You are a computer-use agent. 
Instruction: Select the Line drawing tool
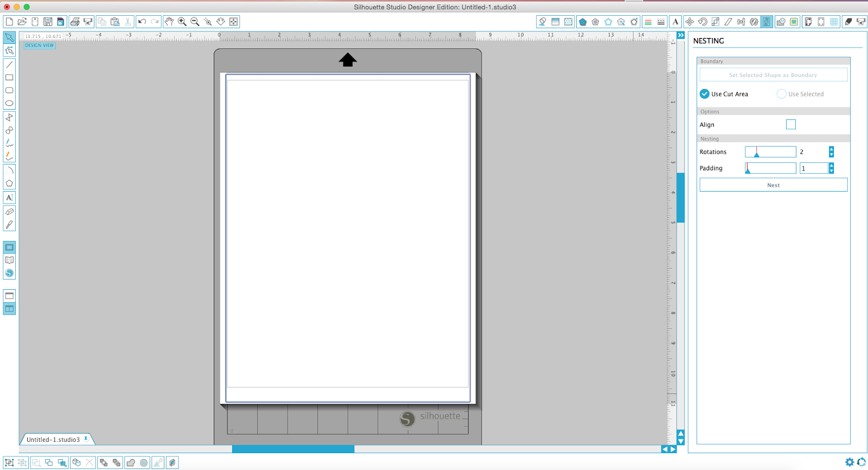pyautogui.click(x=9, y=65)
